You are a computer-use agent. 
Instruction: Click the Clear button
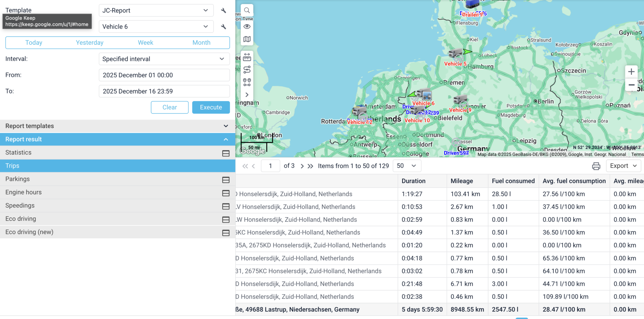coord(170,107)
